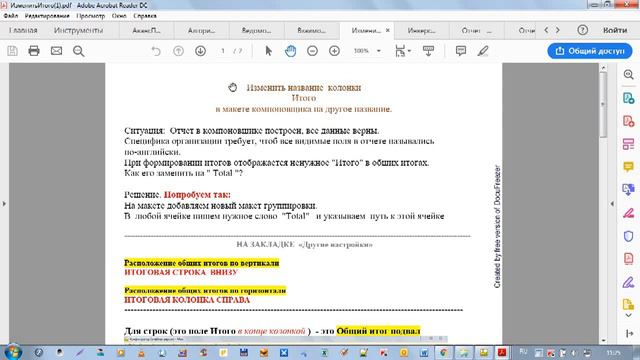Open purple signature tool in right pane
The width and height of the screenshot is (640, 360).
pos(629,282)
